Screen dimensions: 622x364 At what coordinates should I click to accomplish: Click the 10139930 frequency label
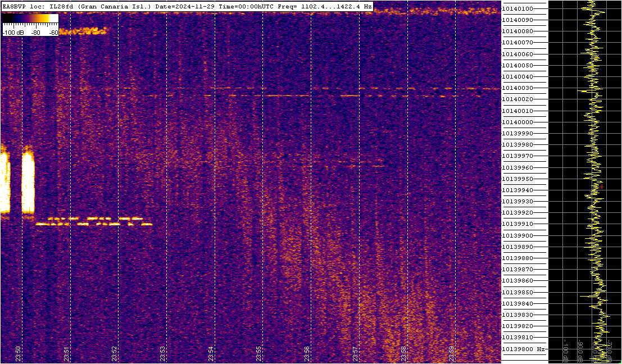tap(517, 202)
